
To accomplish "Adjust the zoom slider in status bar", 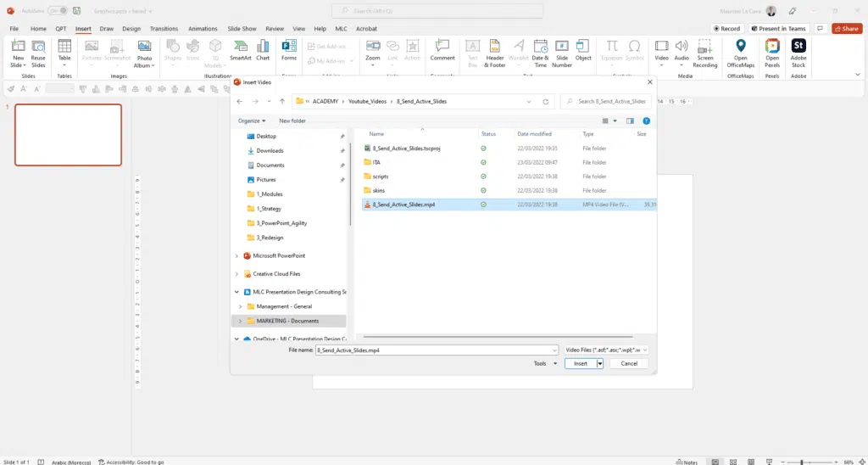I will [801, 462].
